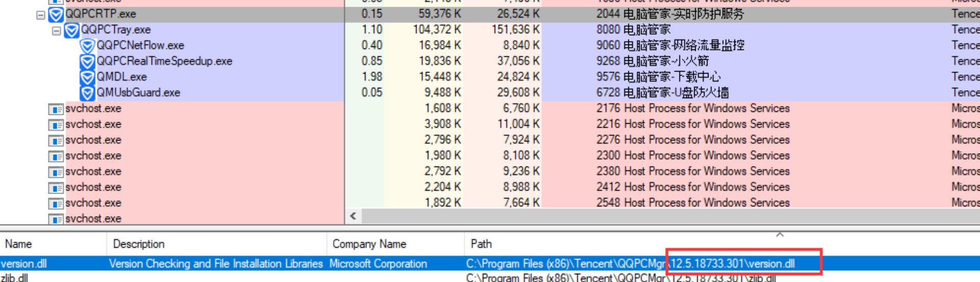980x282 pixels.
Task: Select the QMUsbGuard.exe process
Action: 138,93
